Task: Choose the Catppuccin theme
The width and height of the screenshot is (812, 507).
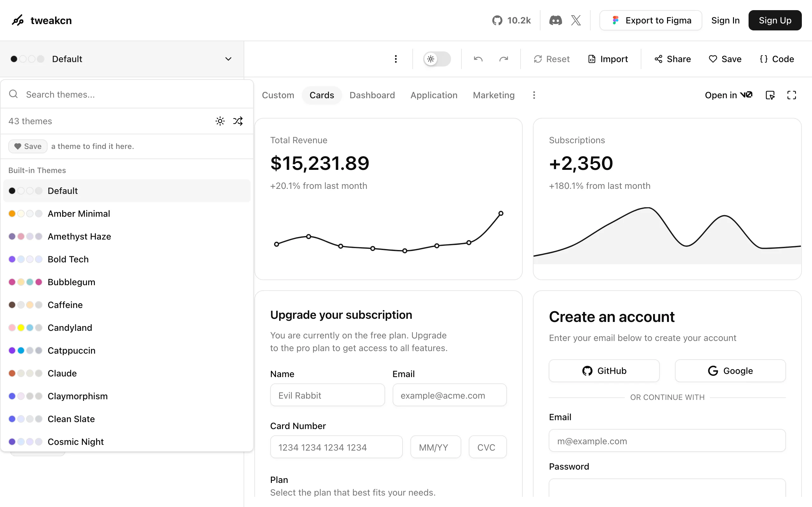Action: [127, 350]
